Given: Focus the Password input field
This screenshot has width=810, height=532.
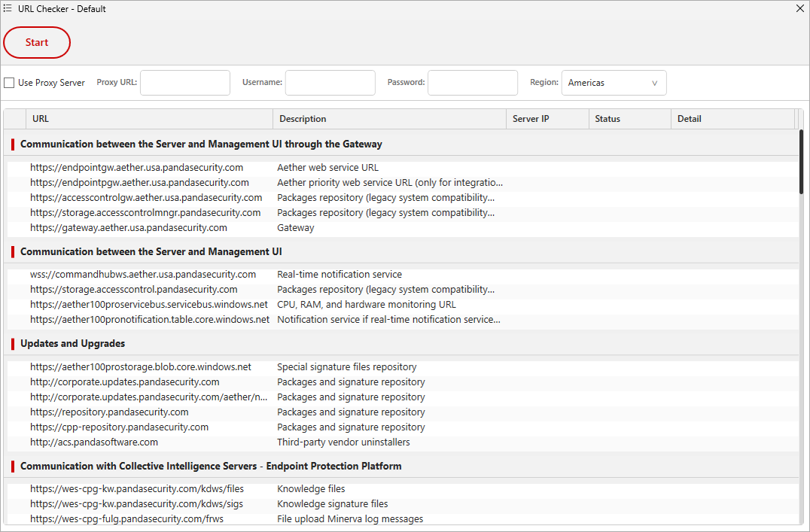Looking at the screenshot, I should [473, 83].
